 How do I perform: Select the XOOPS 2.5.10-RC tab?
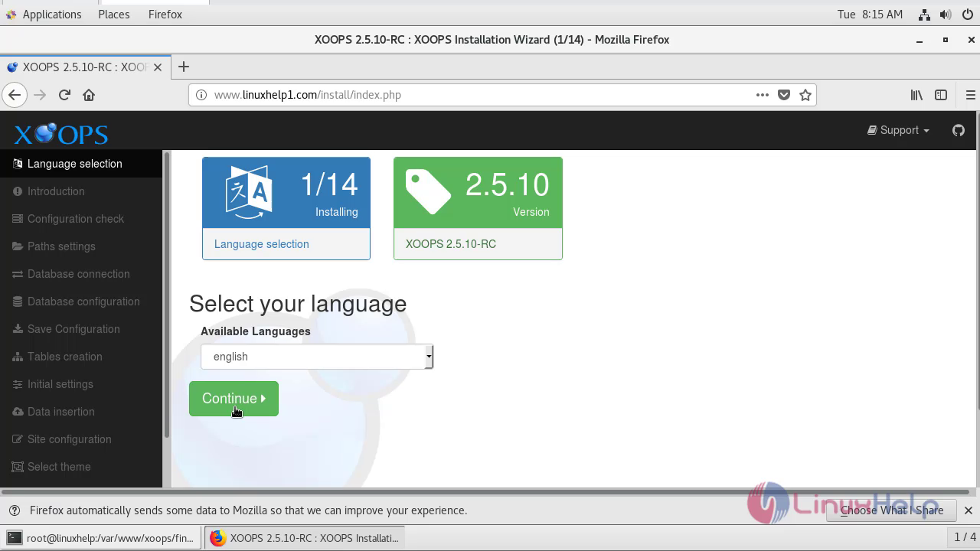84,67
